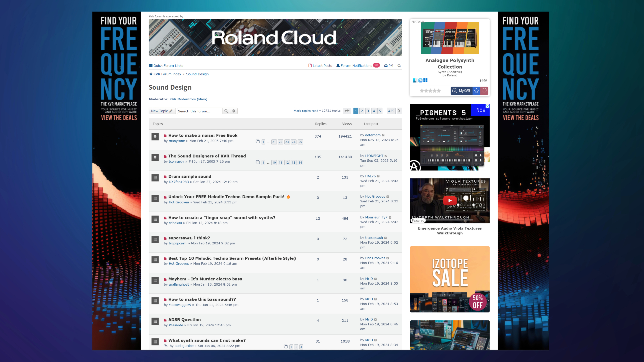644x362 pixels.
Task: Click topic icon for finger snap thread
Action: click(155, 219)
